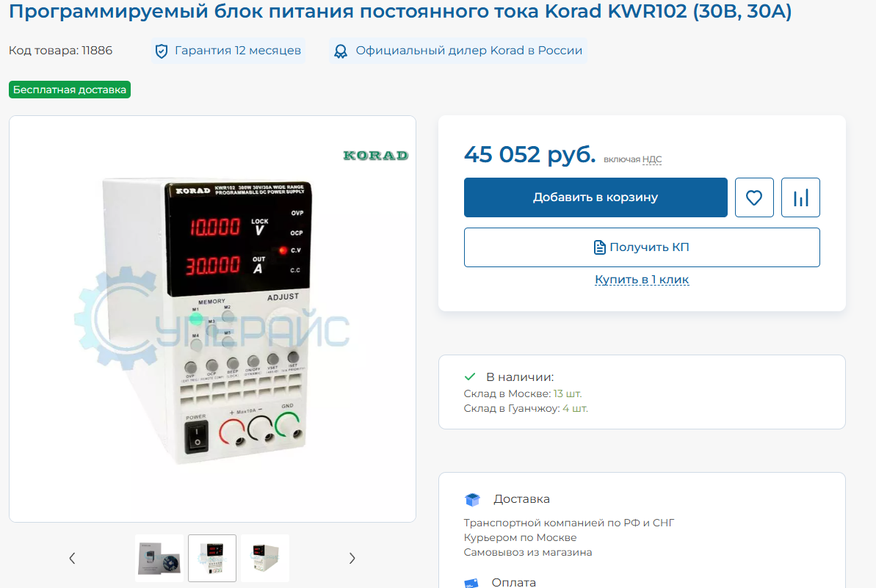Screen dimensions: 876x588
Task: Click the green availability checkmark icon
Action: pyautogui.click(x=470, y=377)
